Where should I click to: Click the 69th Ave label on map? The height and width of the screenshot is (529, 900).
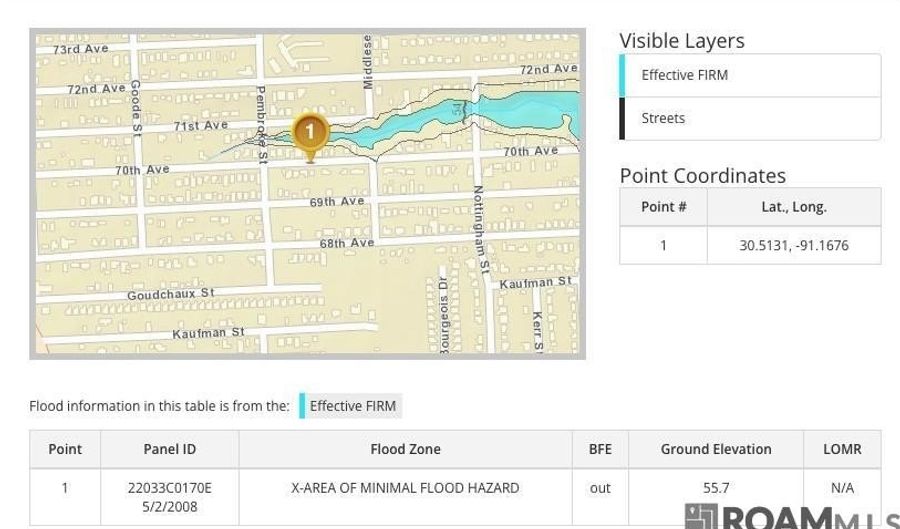(x=337, y=202)
